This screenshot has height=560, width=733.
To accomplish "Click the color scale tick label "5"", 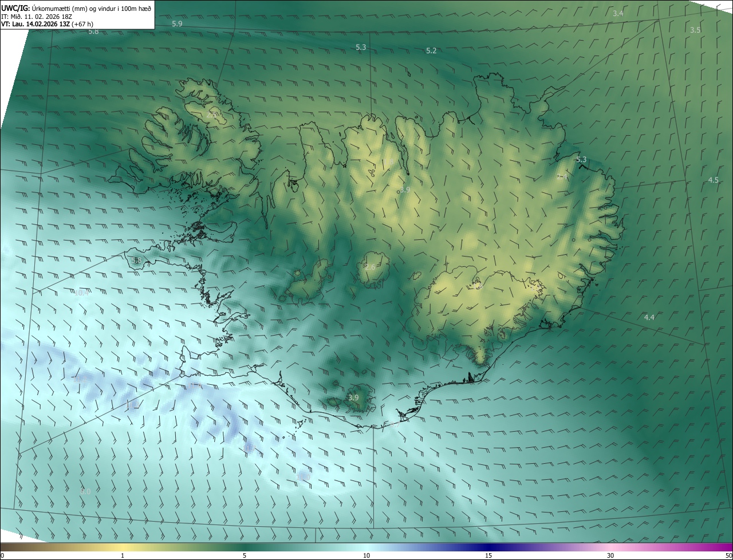I will (245, 555).
